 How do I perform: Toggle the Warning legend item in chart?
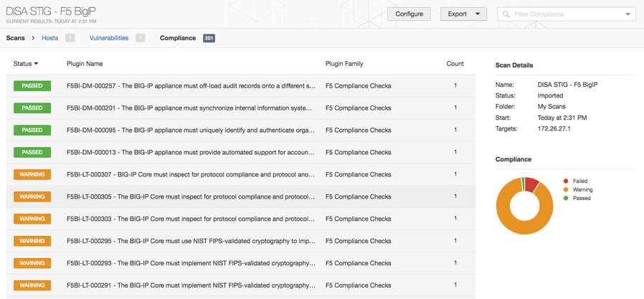[x=578, y=190]
